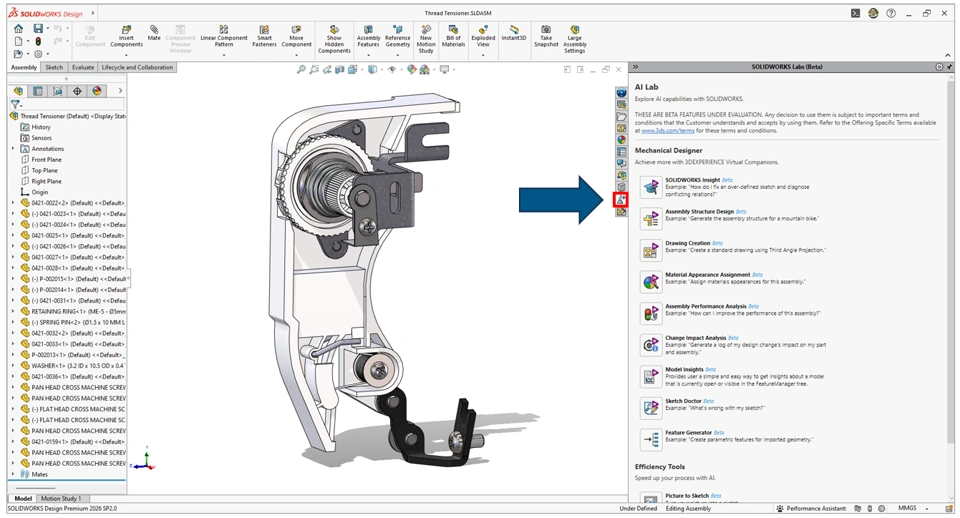Save the assembly with the floppy icon
The width and height of the screenshot is (960, 518).
click(x=38, y=29)
